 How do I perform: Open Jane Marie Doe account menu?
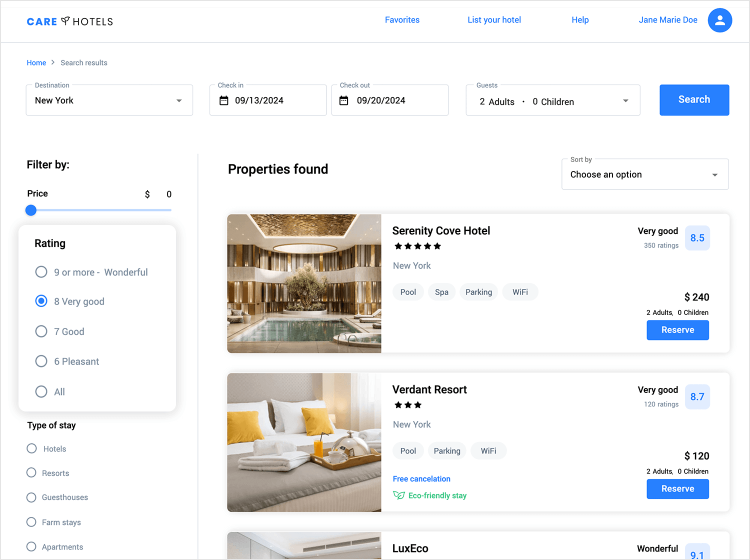tap(668, 20)
